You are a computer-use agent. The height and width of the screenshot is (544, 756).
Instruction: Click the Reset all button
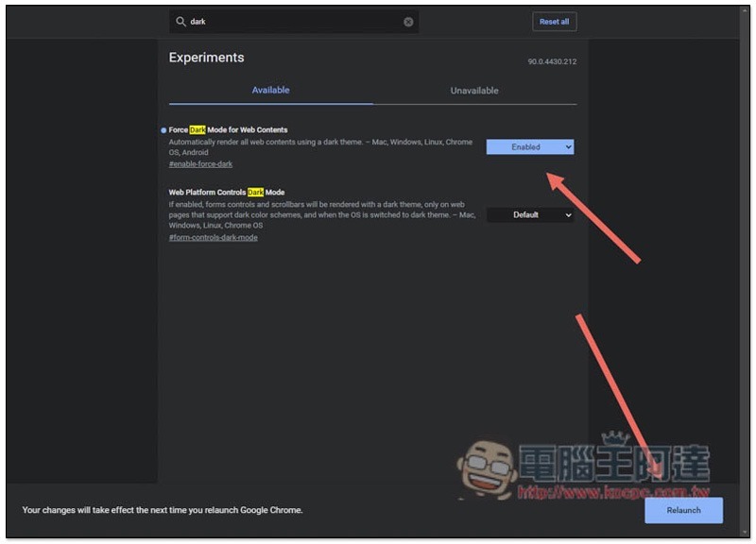coord(554,22)
